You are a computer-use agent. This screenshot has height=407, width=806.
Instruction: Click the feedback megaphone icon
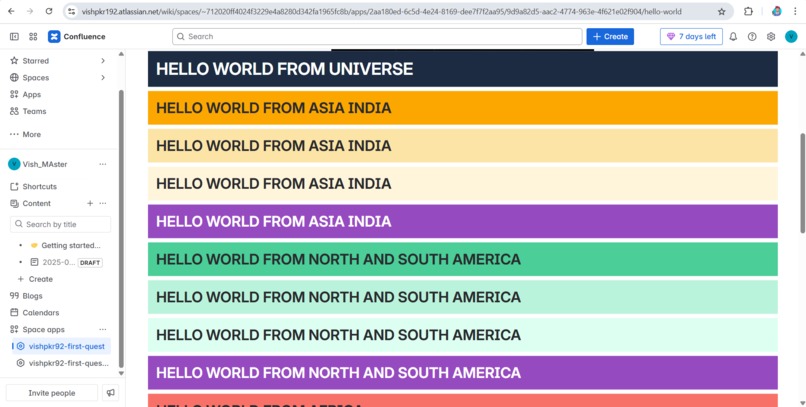coord(111,393)
